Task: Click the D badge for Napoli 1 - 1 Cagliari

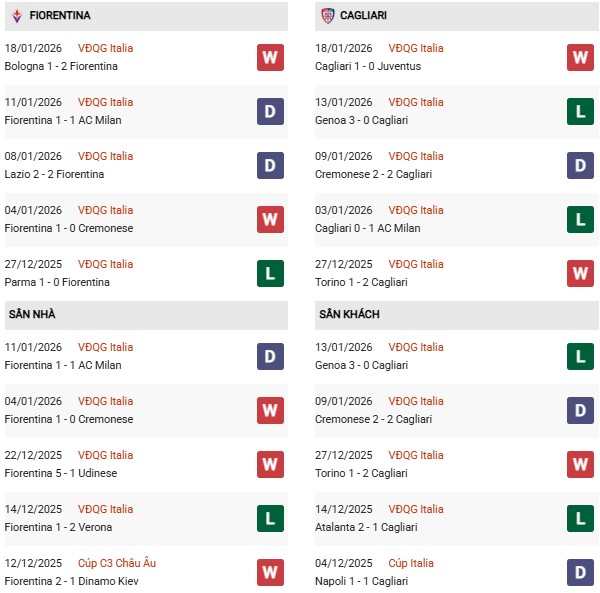Action: point(580,572)
